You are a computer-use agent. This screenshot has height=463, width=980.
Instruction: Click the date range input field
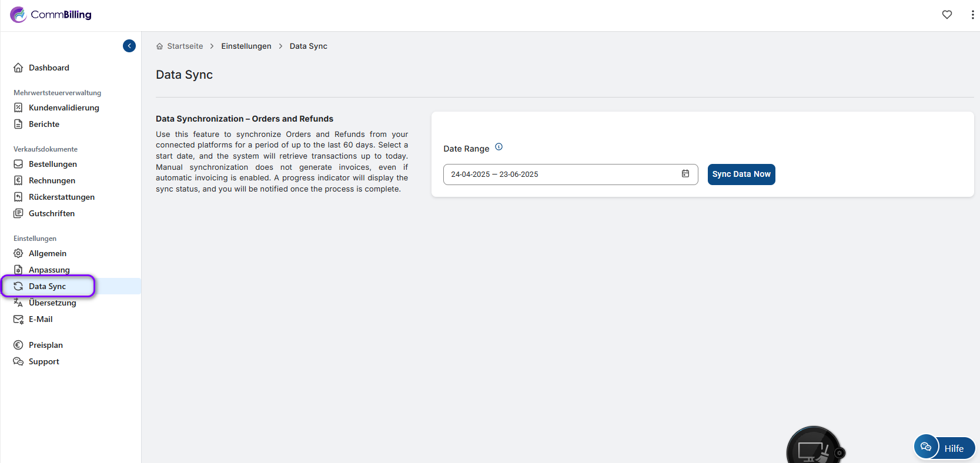click(x=558, y=175)
